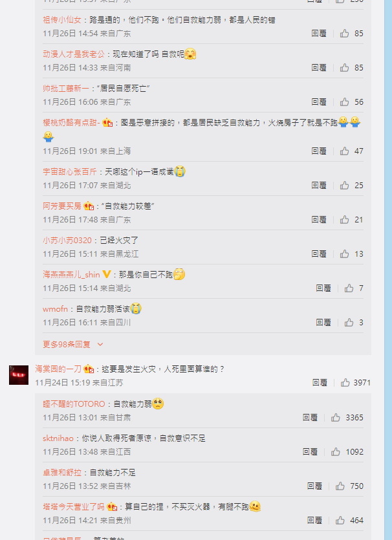Click 海棠园的一刀's avatar thumbnail
Viewport: 392px width, 540px height.
[19, 375]
